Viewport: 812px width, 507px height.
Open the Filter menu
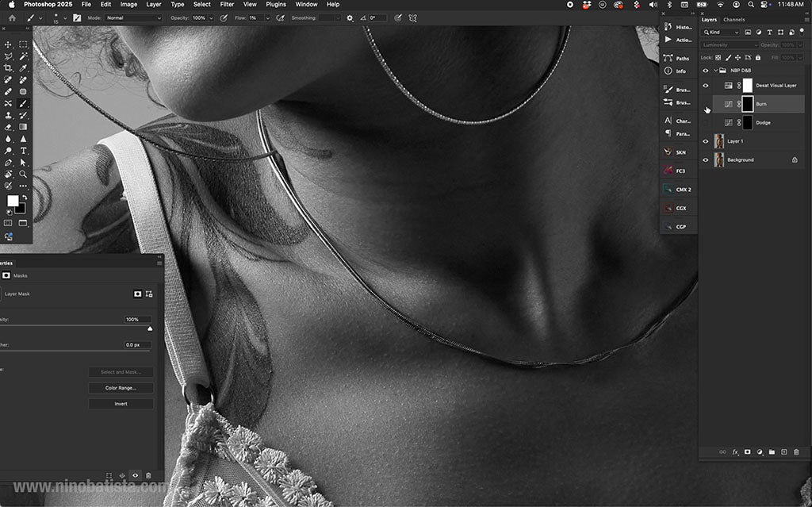click(x=227, y=4)
